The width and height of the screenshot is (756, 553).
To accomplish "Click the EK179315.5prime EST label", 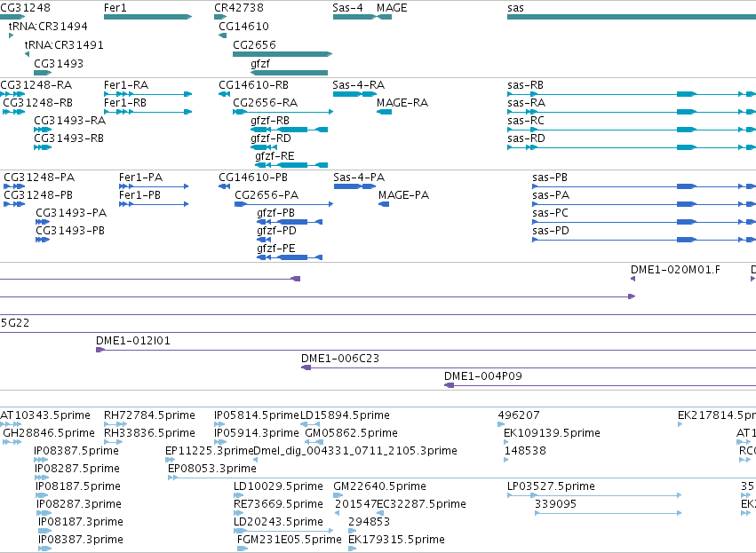I will (396, 540).
